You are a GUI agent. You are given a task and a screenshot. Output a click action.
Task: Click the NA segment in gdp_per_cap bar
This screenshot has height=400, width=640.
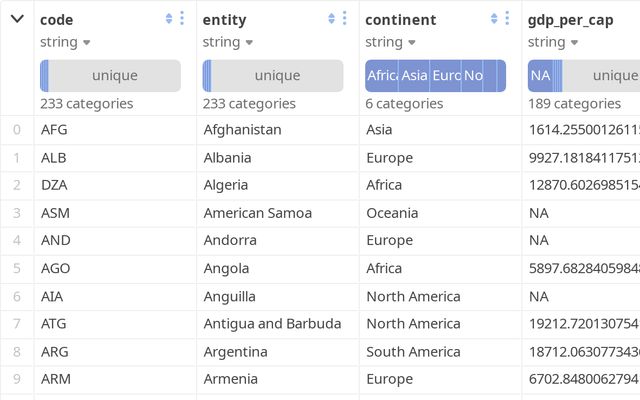[540, 76]
